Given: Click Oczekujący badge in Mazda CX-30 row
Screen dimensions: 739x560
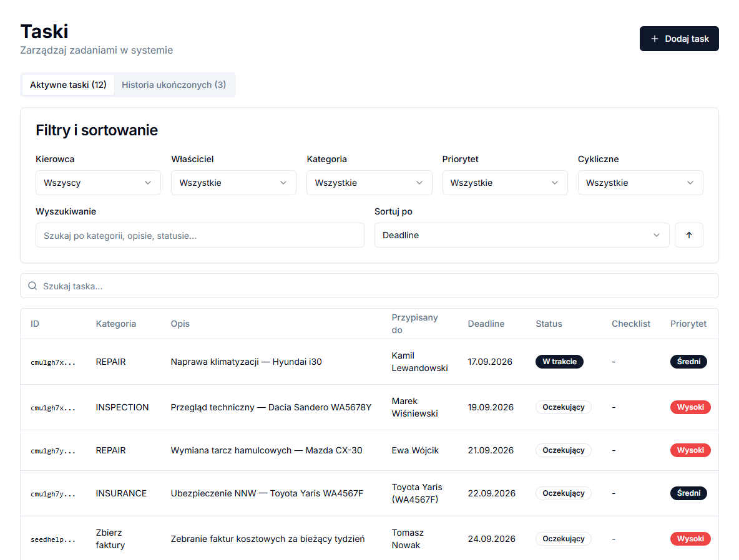Looking at the screenshot, I should tap(563, 450).
